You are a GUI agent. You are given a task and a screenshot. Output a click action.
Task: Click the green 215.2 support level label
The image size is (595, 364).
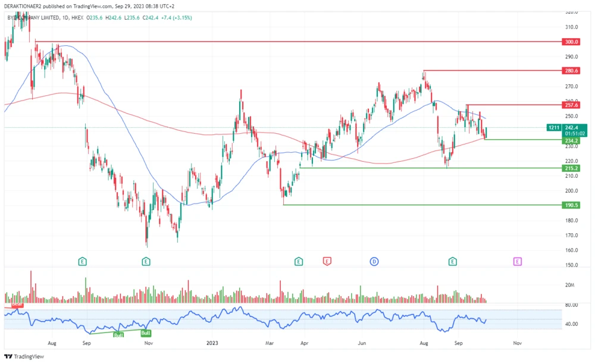(x=571, y=168)
